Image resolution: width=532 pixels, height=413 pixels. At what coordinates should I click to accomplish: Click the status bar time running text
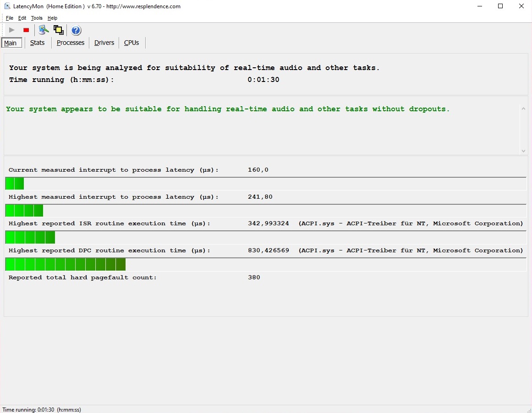(x=42, y=410)
